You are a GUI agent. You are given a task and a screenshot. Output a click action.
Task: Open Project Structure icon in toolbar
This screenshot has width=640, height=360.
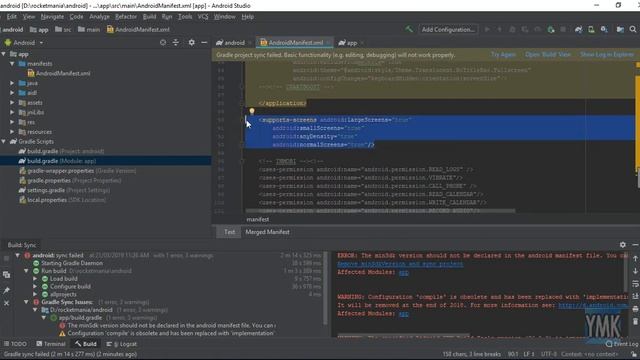(x=620, y=29)
